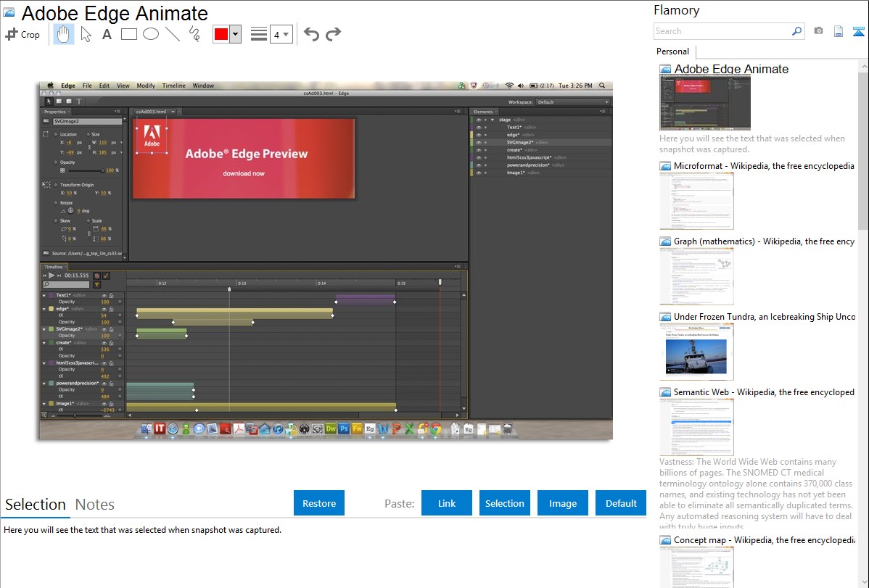
Task: Click the stopwatch auto-keyframe icon in Timeline
Action: click(x=97, y=276)
